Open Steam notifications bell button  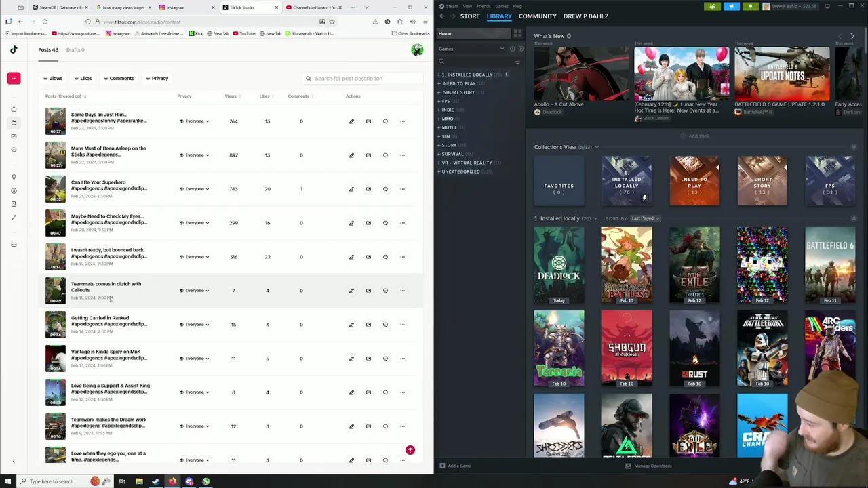coord(750,6)
